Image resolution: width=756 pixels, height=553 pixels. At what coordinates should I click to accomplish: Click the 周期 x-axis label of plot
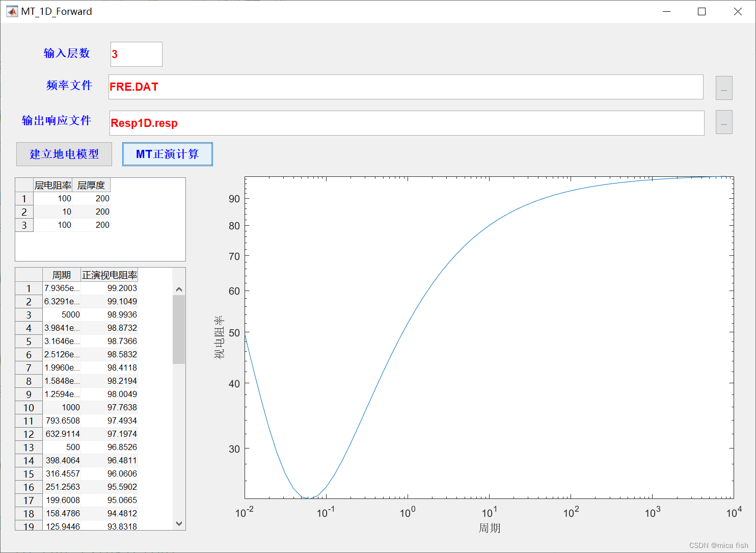pyautogui.click(x=490, y=528)
